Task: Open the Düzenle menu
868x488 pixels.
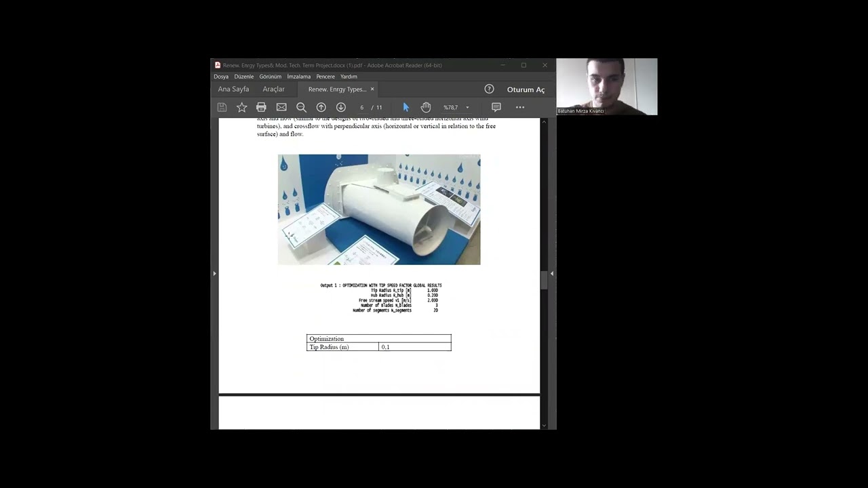Action: tap(244, 77)
